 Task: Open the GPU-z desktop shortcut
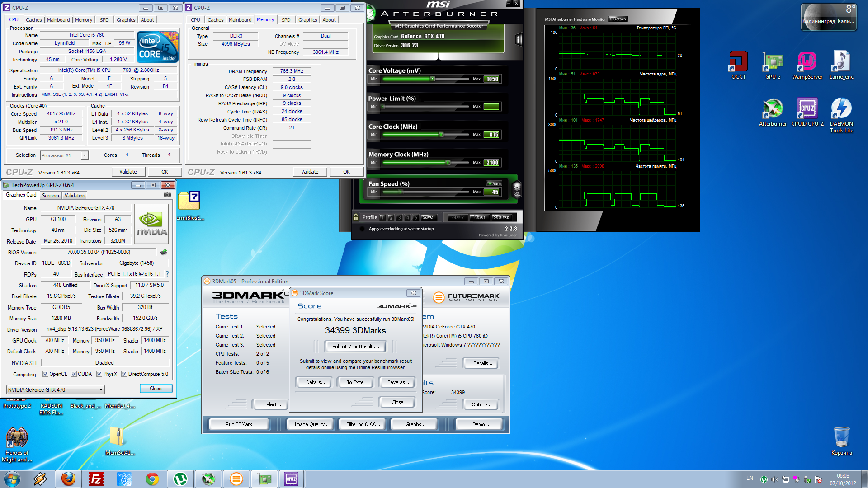tap(773, 65)
